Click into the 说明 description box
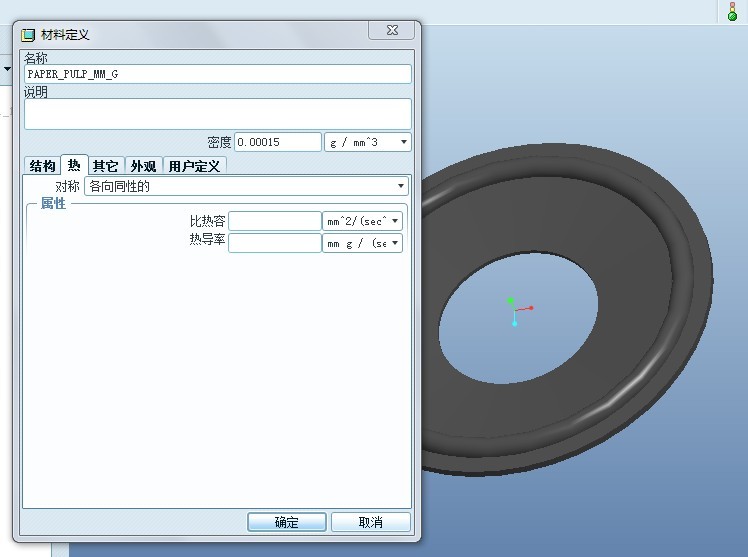748x557 pixels. pyautogui.click(x=218, y=114)
